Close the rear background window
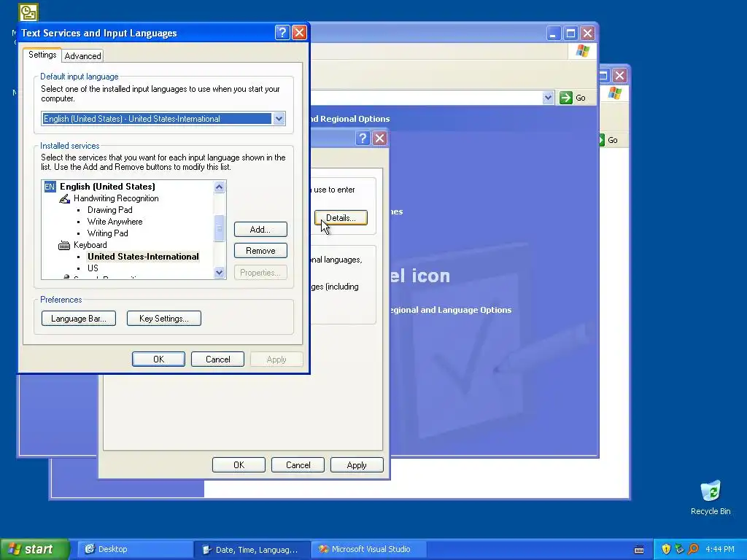 pyautogui.click(x=620, y=75)
